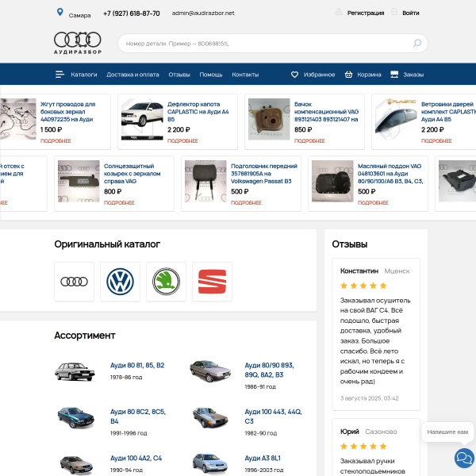476x476 pixels.
Task: Open the Ветровики дверей window visor thumbnail
Action: [x=396, y=119]
